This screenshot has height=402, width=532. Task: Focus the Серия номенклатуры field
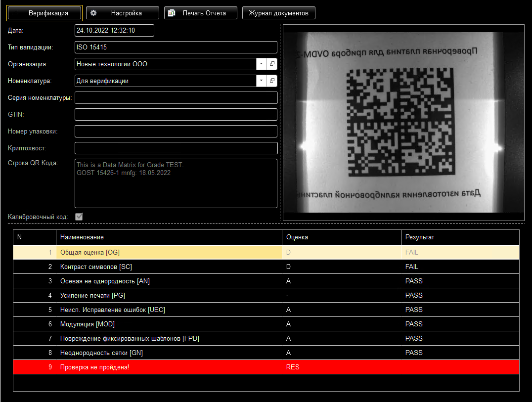coord(176,98)
